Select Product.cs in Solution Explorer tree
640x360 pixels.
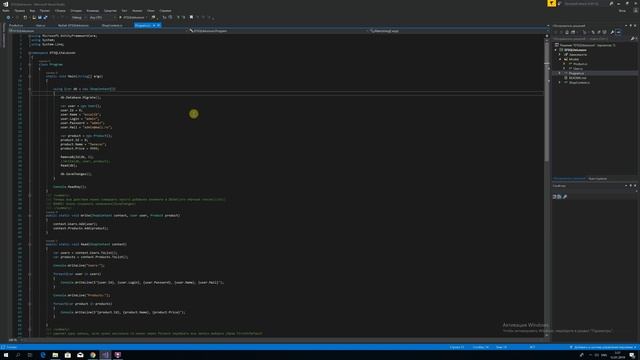pyautogui.click(x=580, y=64)
